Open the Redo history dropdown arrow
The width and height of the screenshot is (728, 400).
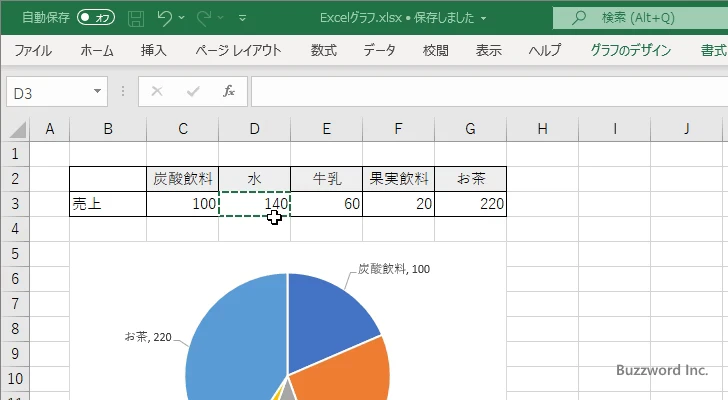click(221, 18)
